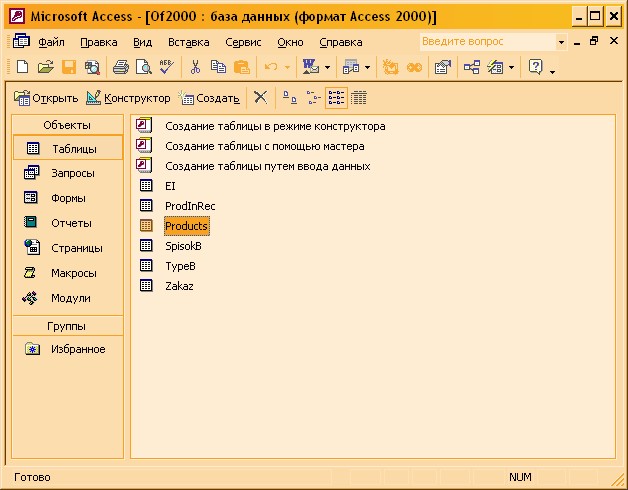Image resolution: width=628 pixels, height=490 pixels.
Task: Switch to Large Icons view
Action: coord(290,97)
